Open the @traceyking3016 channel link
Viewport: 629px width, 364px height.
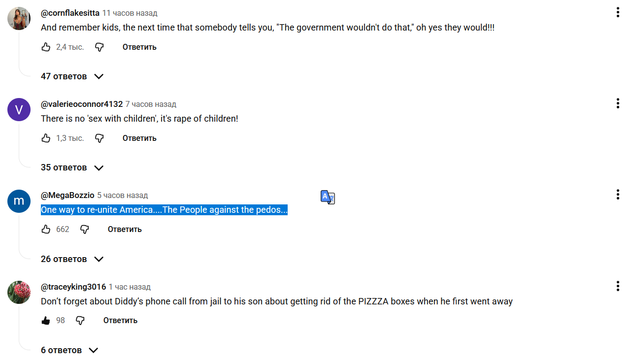pyautogui.click(x=73, y=287)
